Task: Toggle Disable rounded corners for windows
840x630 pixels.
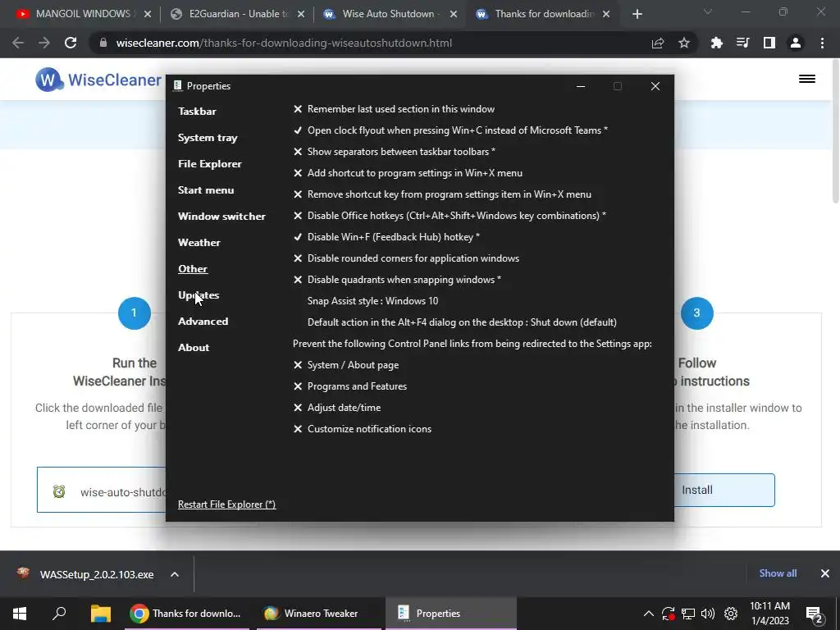Action: point(406,258)
